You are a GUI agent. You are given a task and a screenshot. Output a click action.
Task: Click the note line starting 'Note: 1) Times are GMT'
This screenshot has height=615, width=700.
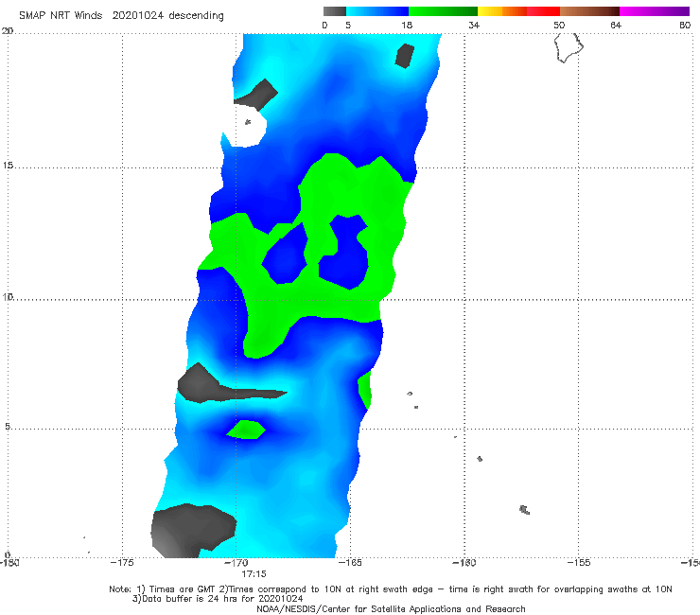pyautogui.click(x=391, y=589)
